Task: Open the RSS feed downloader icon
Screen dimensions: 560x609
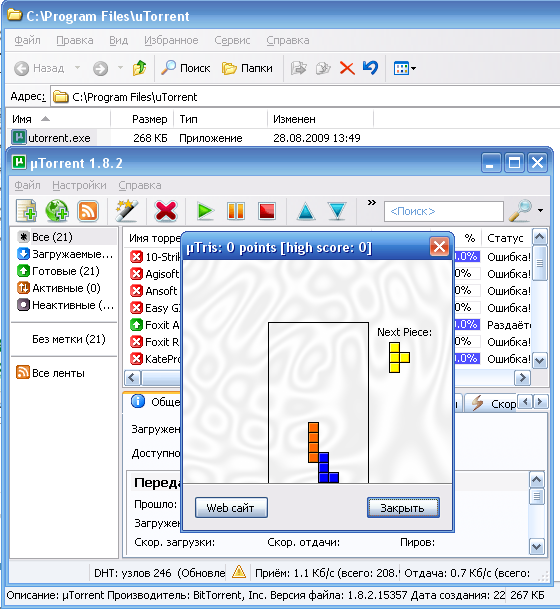Action: 88,211
